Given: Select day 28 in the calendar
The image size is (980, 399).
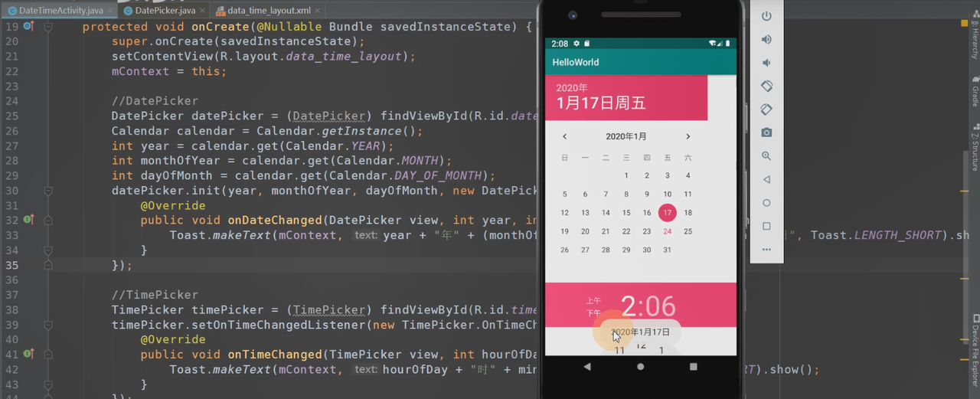Looking at the screenshot, I should point(606,250).
